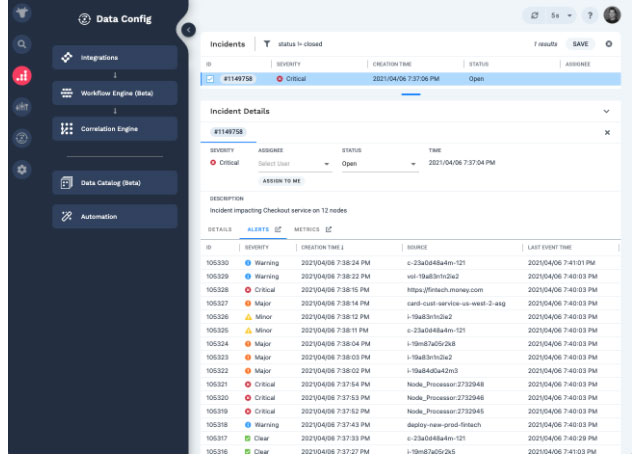
Task: Open the Assignee Select User dropdown
Action: click(294, 163)
